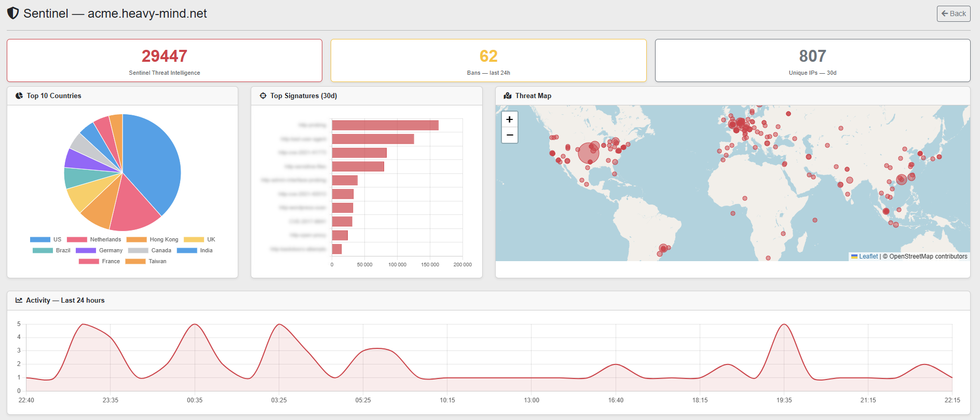Click the Top Signatures (30d) heading
Screen dimensions: 980x420
[304, 96]
